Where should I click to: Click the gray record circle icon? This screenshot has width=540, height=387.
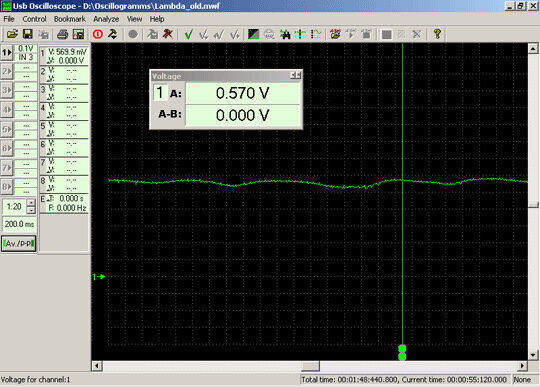133,34
